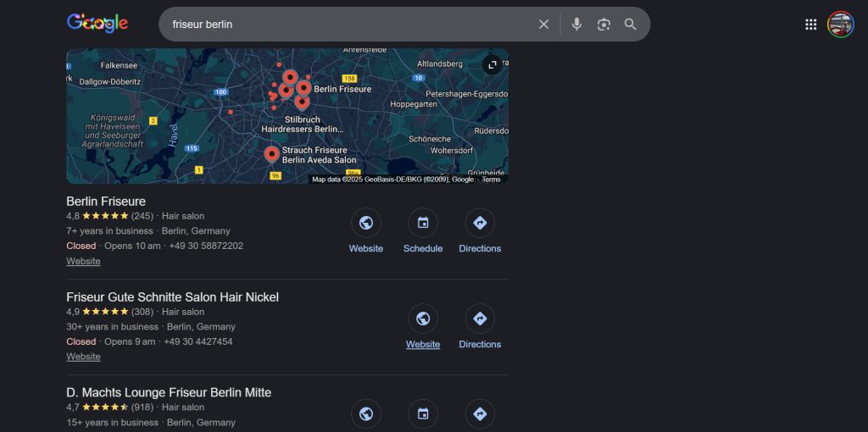Open D. Machts Lounge Friseur Berlin Mitte

169,393
